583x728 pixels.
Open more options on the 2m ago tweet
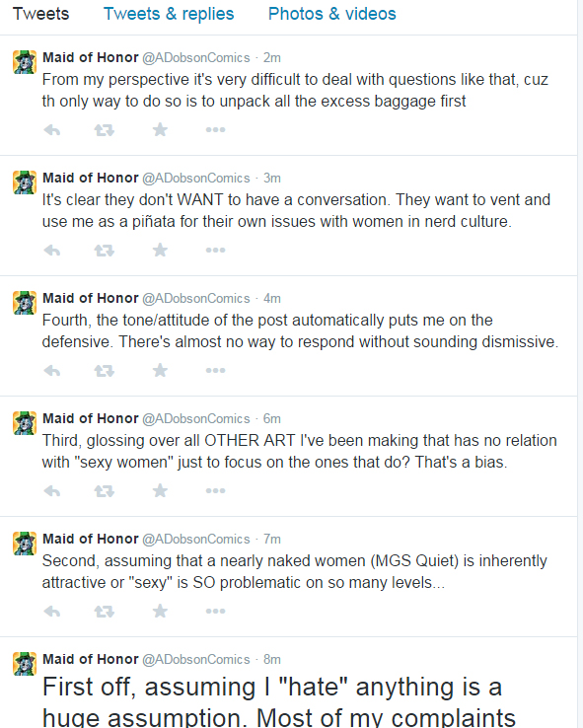pos(215,129)
